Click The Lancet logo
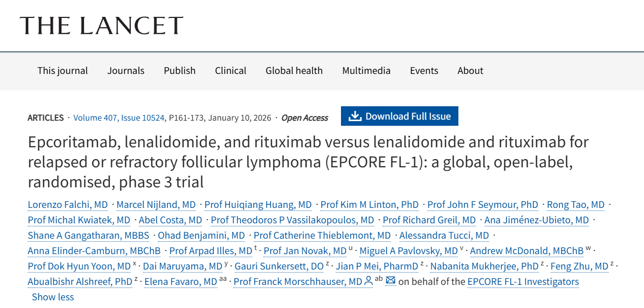 click(x=102, y=25)
